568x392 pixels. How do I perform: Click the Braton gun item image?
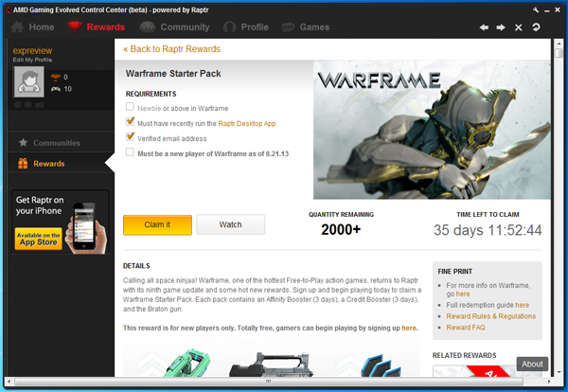click(x=271, y=365)
